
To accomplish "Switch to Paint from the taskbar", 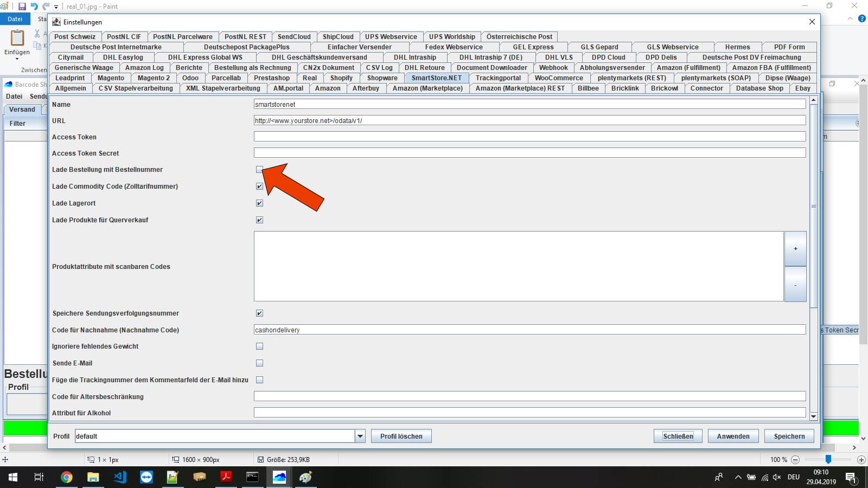I will coord(305,477).
